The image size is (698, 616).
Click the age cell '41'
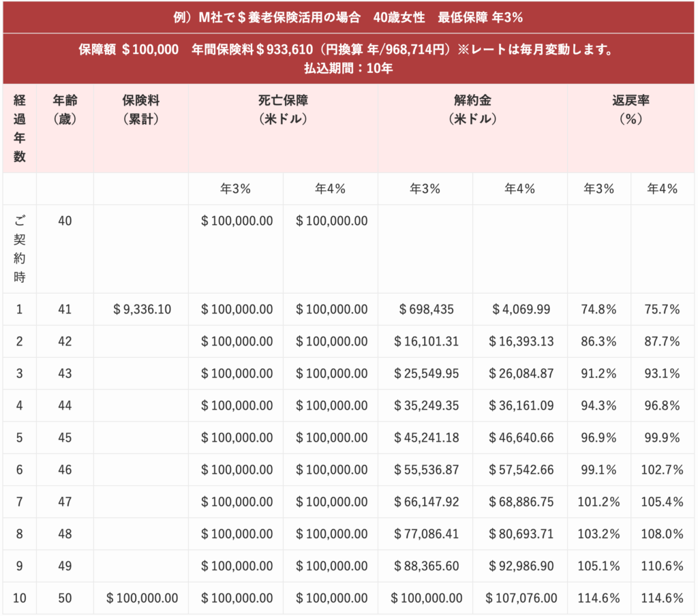tap(65, 309)
